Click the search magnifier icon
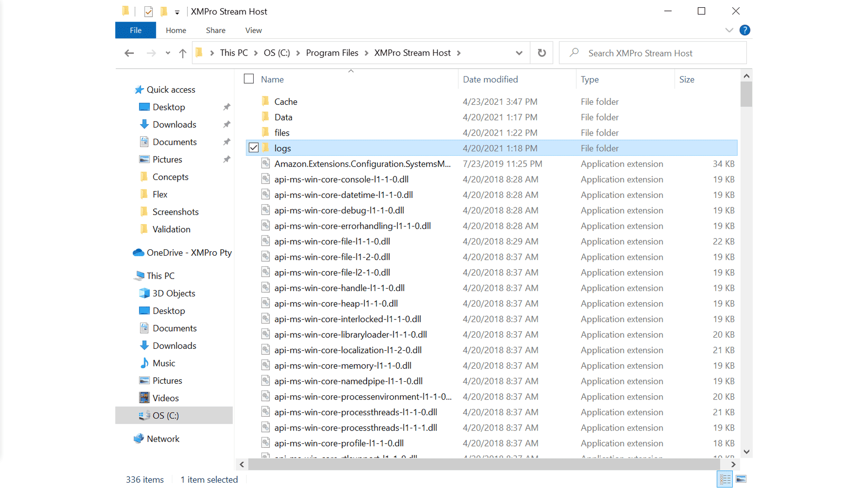This screenshot has width=868, height=488. pos(574,53)
